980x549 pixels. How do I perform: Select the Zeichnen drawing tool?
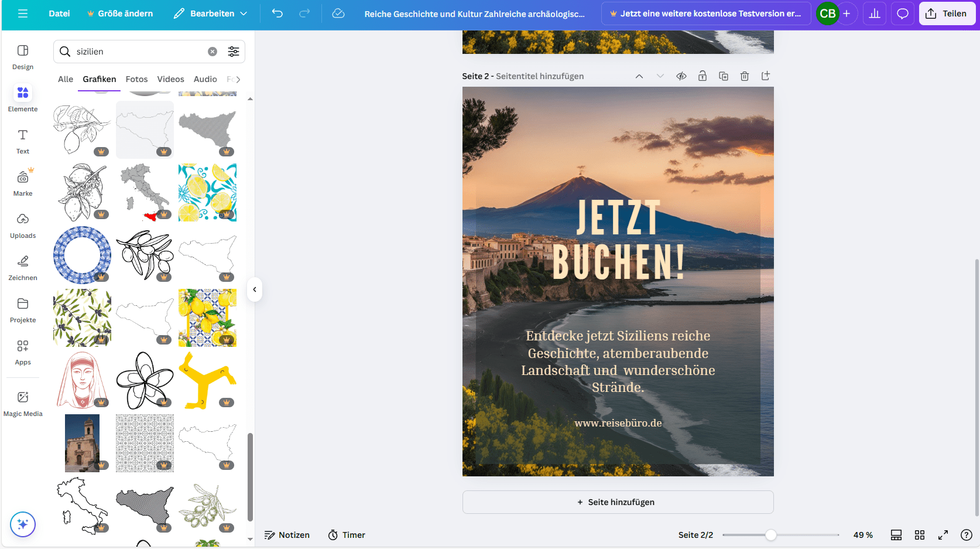[23, 267]
